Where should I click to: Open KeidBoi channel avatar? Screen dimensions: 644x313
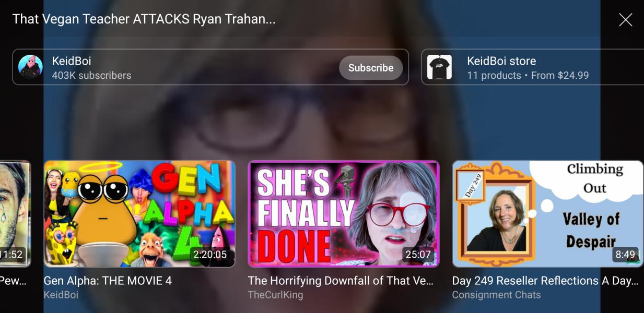tap(30, 67)
